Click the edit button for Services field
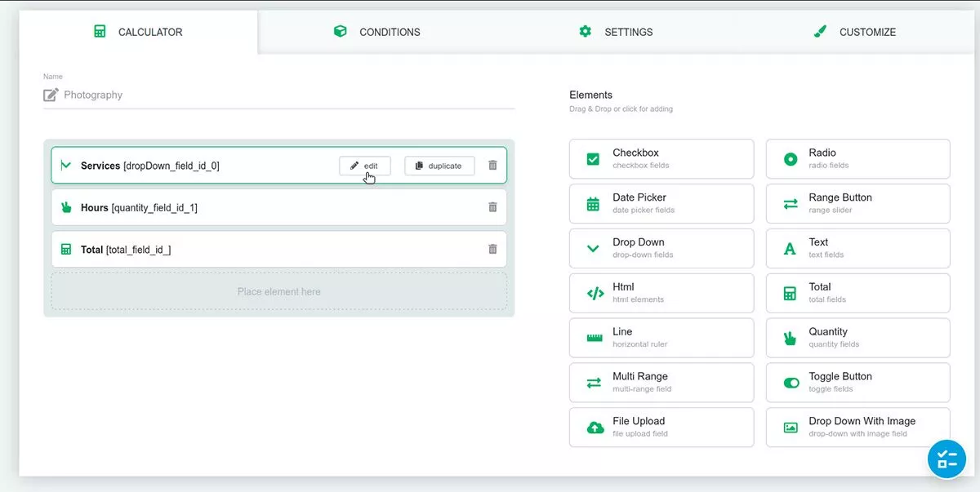 click(x=364, y=166)
